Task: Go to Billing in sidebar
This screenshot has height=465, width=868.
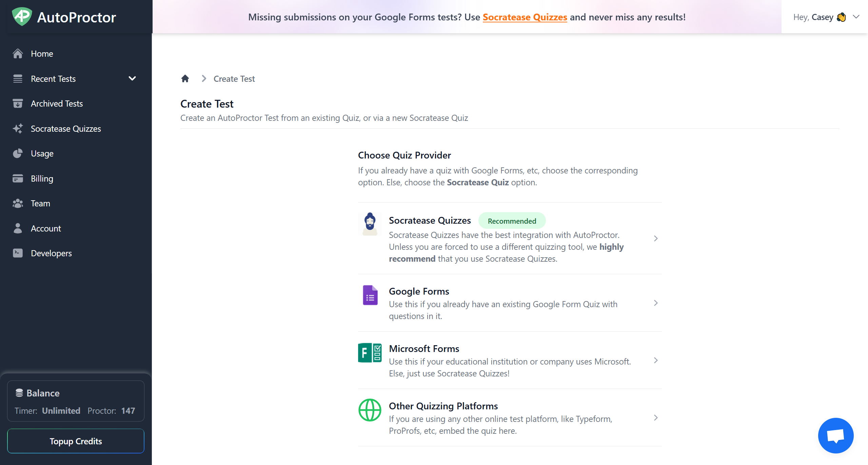Action: 42,179
